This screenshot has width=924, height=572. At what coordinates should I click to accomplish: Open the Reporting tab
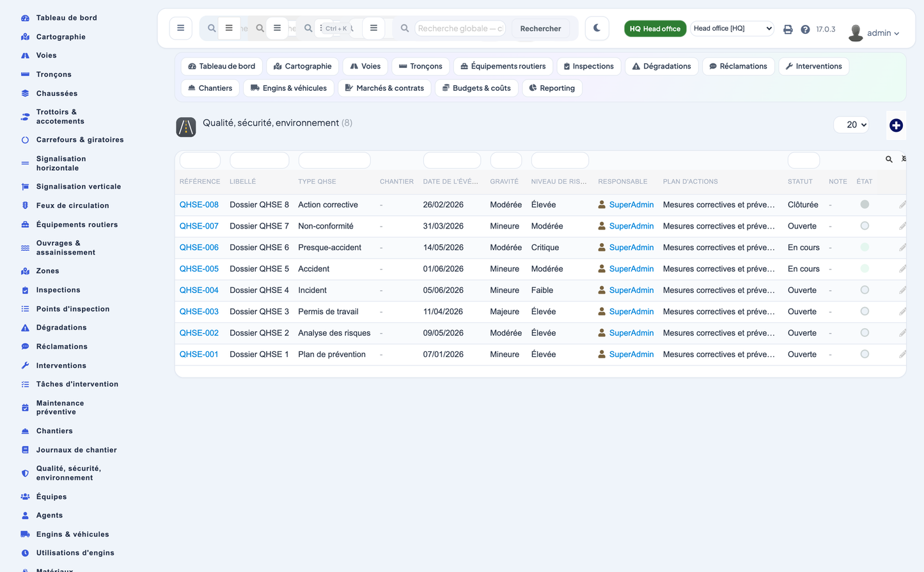coord(552,88)
